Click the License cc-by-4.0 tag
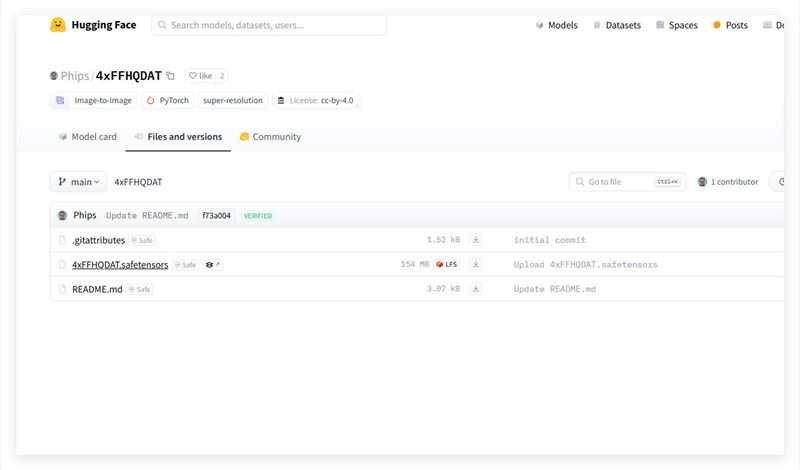This screenshot has width=800, height=470. (x=315, y=101)
